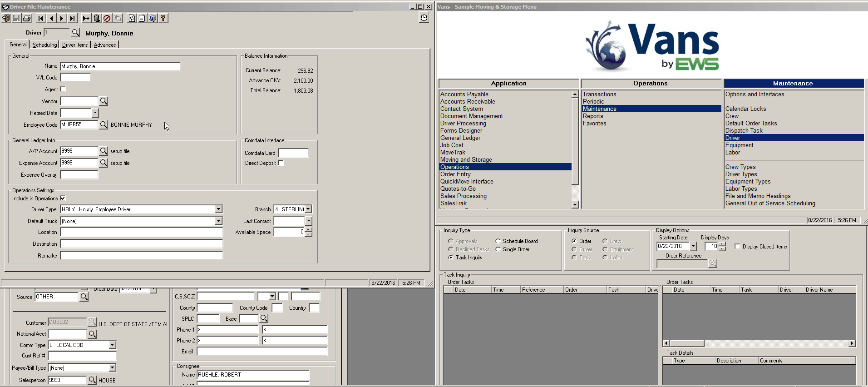
Task: Open the Starting Date dropdown
Action: coord(693,246)
